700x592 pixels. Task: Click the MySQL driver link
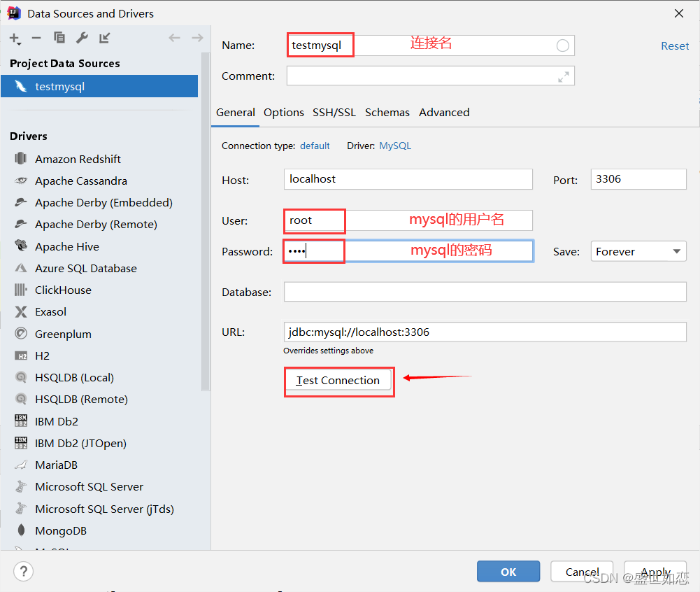point(395,146)
